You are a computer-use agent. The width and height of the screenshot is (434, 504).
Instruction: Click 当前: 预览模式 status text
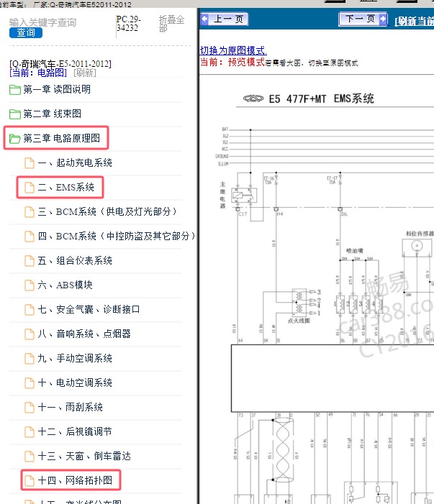point(232,62)
